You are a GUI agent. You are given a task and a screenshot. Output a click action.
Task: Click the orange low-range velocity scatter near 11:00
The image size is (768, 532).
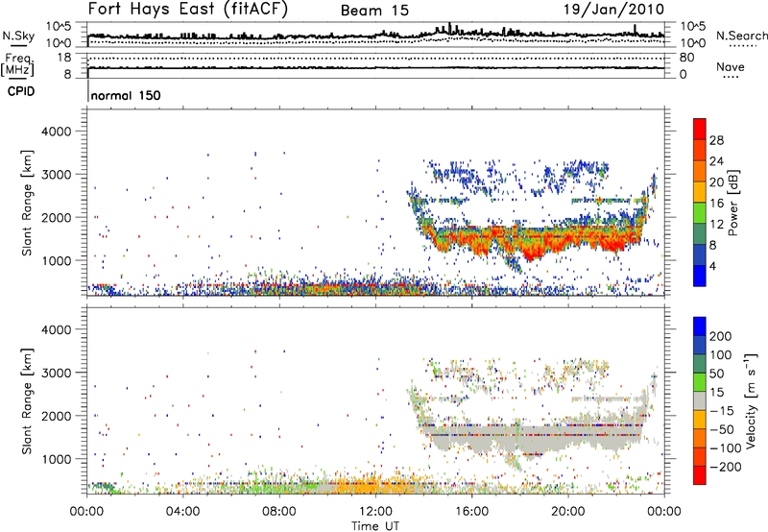tap(352, 485)
